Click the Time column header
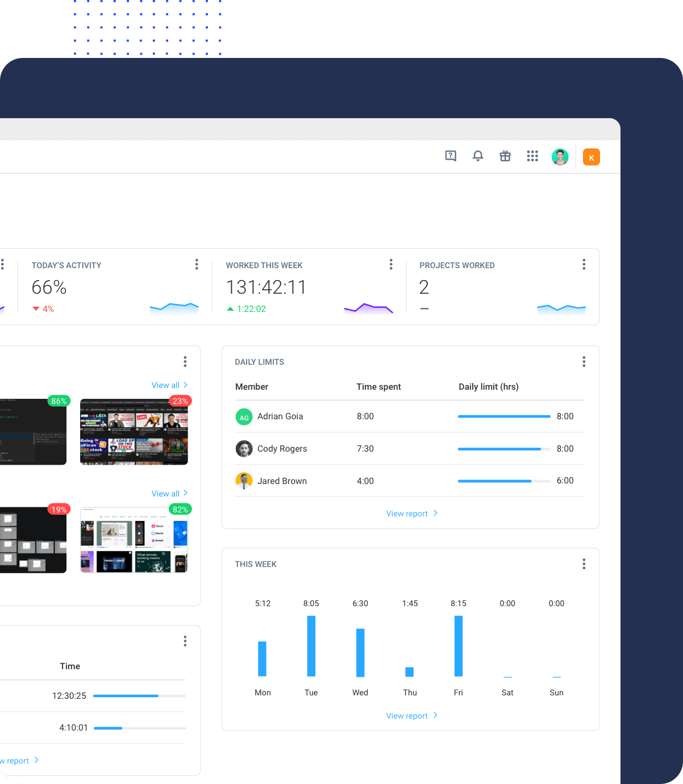 [70, 666]
